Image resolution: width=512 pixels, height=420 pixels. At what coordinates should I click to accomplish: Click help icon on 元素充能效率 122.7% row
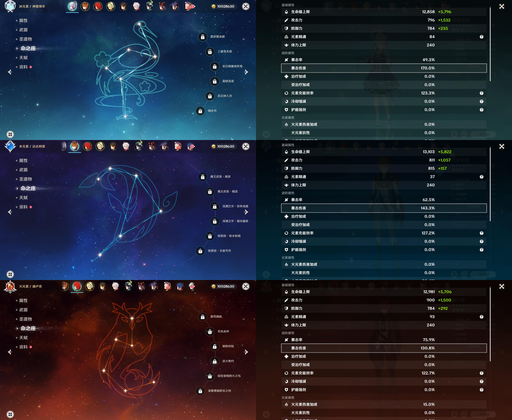pyautogui.click(x=481, y=373)
